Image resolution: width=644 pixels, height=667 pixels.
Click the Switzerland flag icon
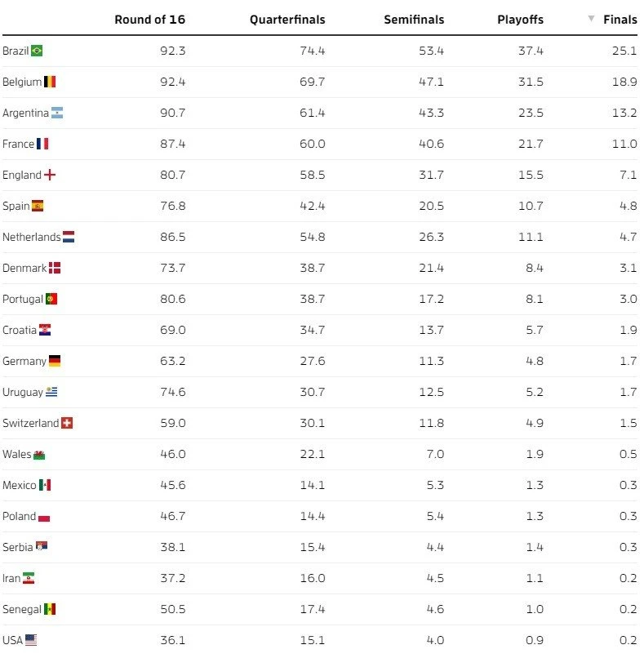point(68,423)
